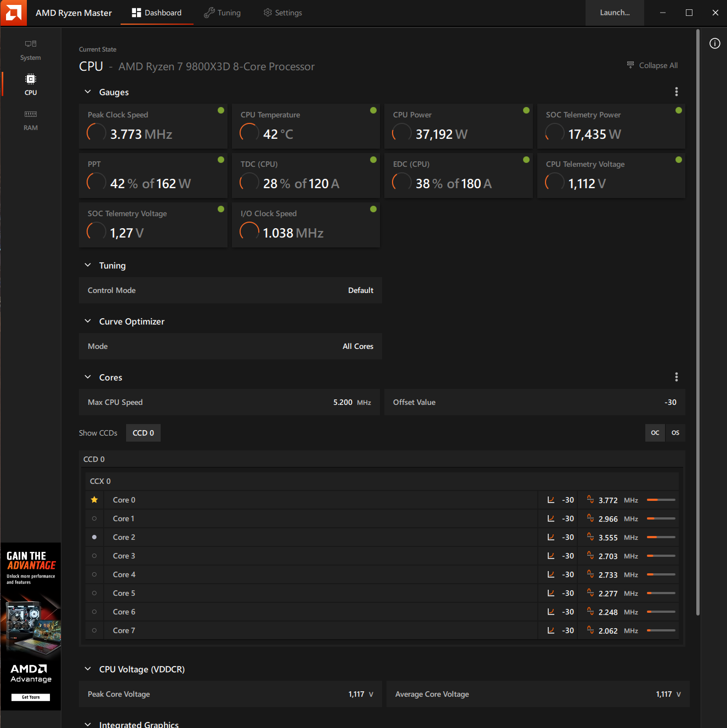Click Core 5 frequency wave icon
This screenshot has width=727, height=728.
(590, 592)
